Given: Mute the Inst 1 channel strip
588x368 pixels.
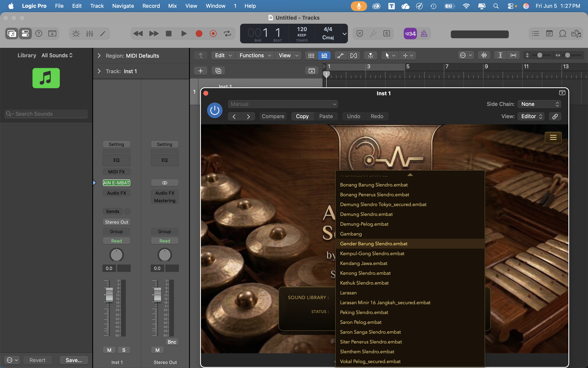Looking at the screenshot, I should click(x=109, y=350).
